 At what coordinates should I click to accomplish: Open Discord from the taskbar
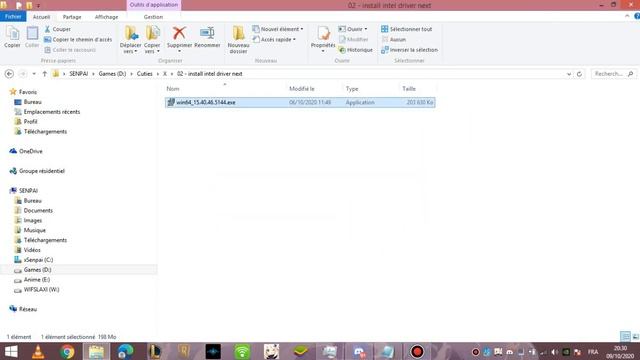pos(359,351)
